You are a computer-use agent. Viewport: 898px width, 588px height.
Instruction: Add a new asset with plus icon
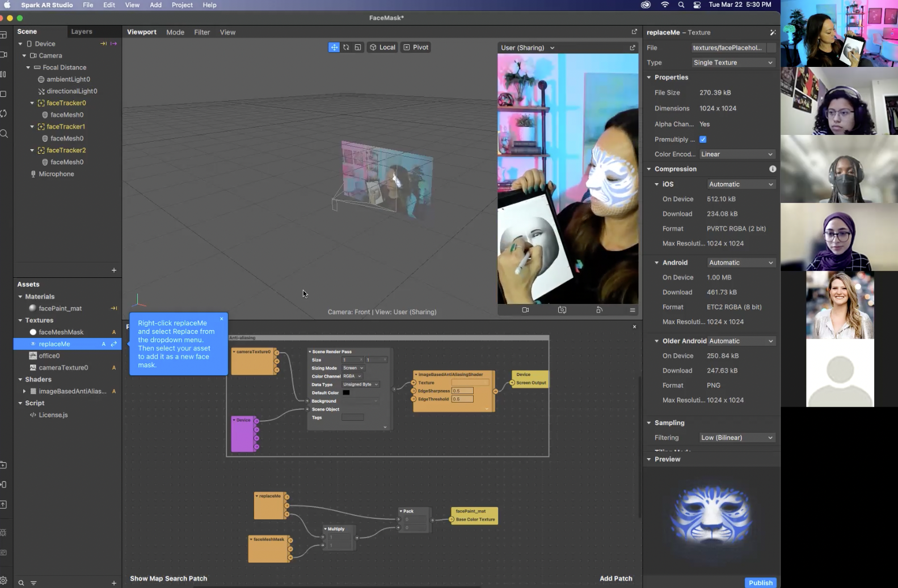click(114, 583)
